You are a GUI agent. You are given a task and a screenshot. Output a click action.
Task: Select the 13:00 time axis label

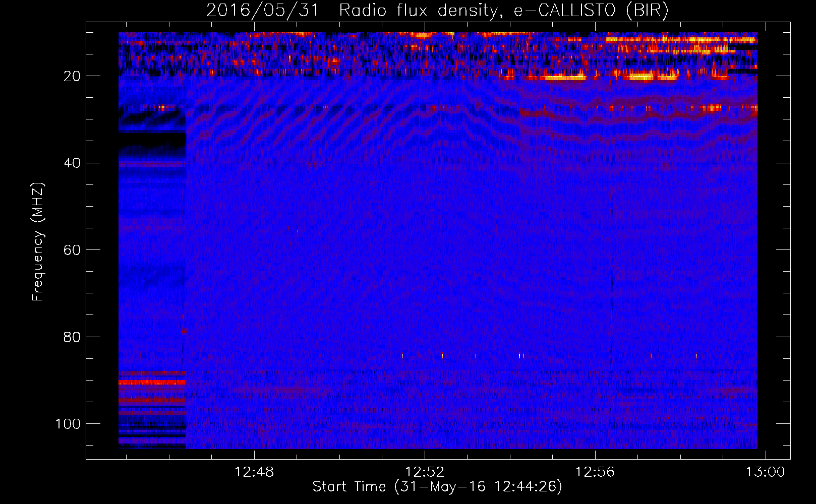[766, 472]
